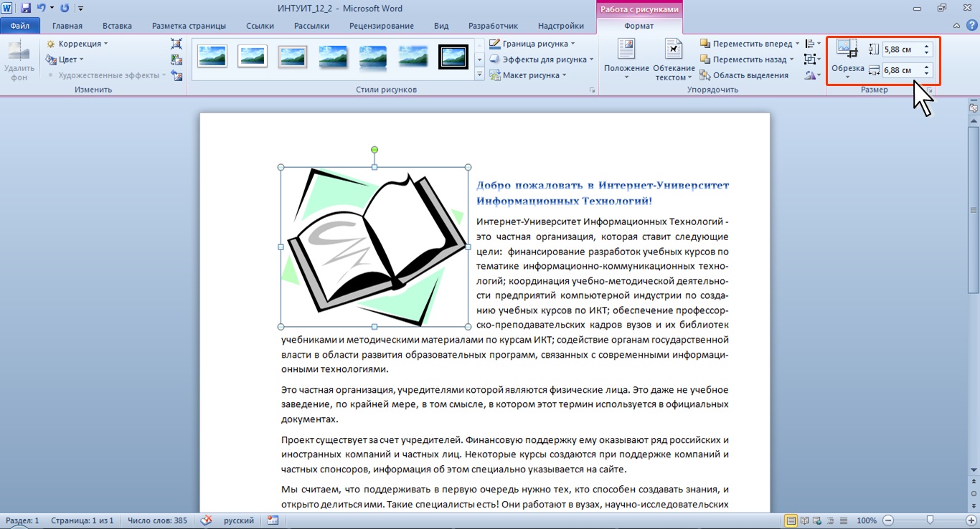Show next row of picture styles
The image size is (980, 529).
479,59
